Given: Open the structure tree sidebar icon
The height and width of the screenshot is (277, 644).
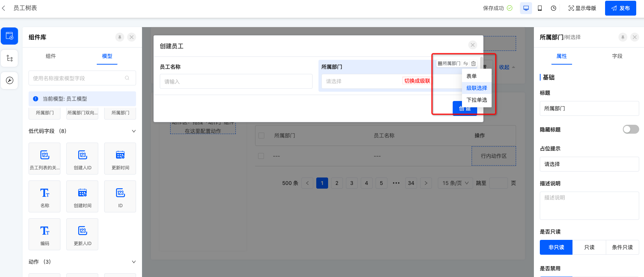Looking at the screenshot, I should click(10, 58).
